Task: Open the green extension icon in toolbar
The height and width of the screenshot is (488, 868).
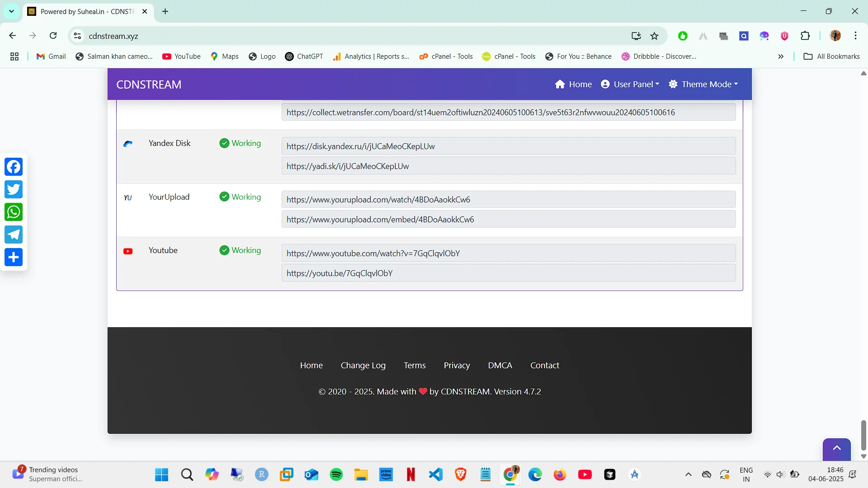Action: click(x=683, y=36)
